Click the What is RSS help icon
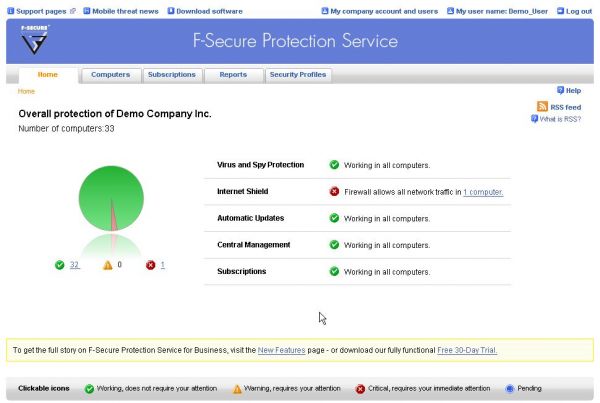 [x=535, y=119]
